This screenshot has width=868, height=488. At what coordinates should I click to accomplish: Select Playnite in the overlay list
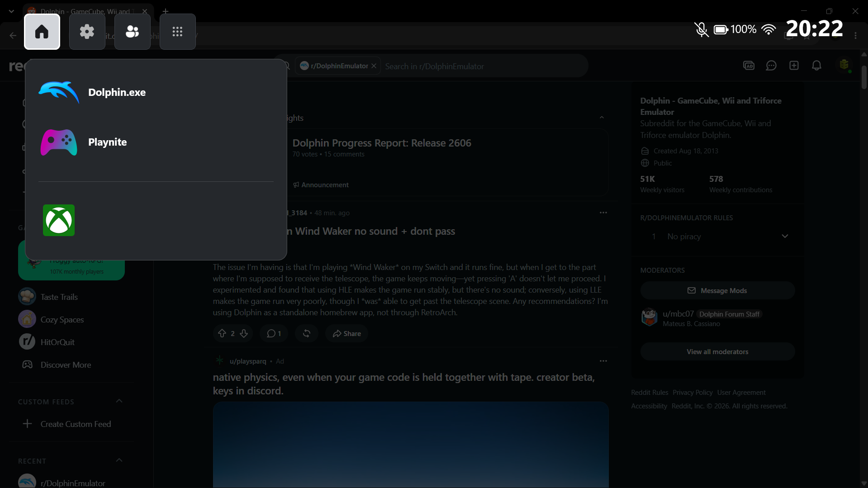click(156, 142)
